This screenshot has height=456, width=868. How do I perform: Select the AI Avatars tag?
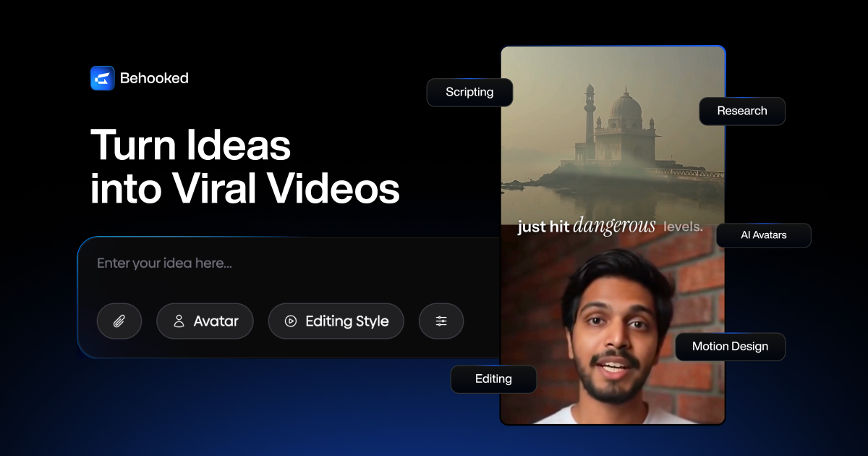763,235
